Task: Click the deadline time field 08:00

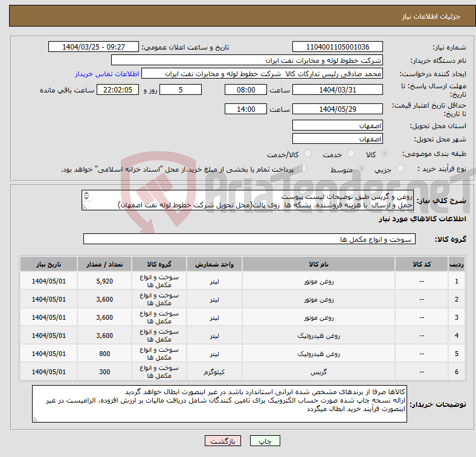Action: 246,89
